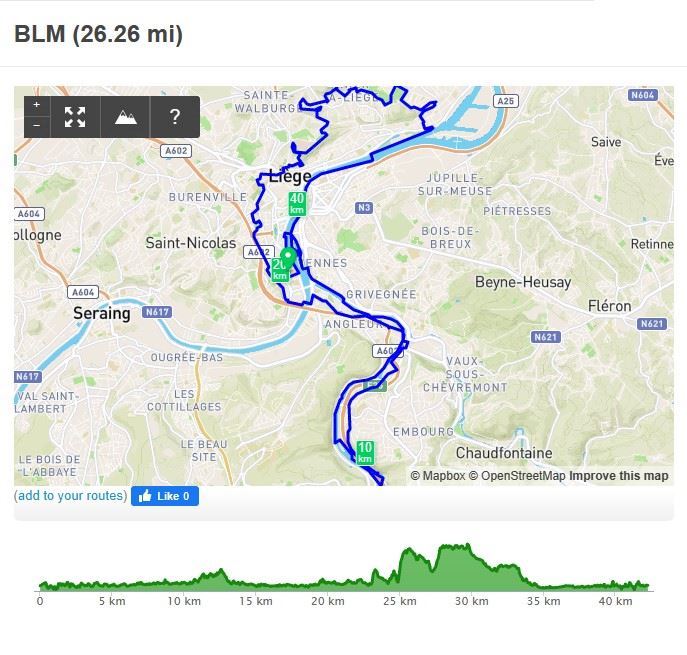Click the N3 road shield
Viewport: 687px width, 655px height.
tap(364, 208)
